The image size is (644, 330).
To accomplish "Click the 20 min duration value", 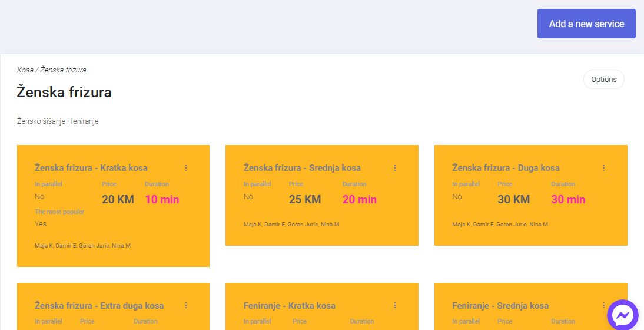I will pyautogui.click(x=359, y=199).
